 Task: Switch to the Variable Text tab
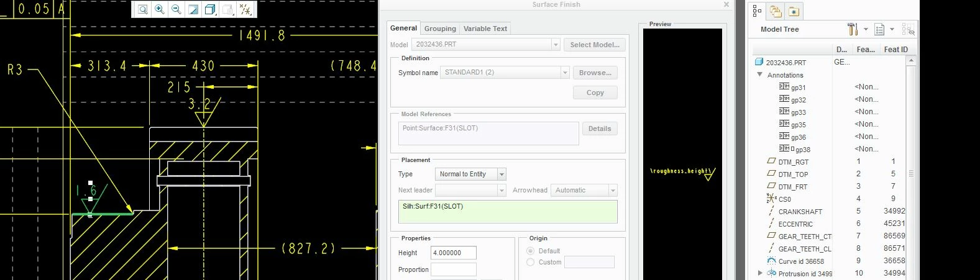pos(485,29)
